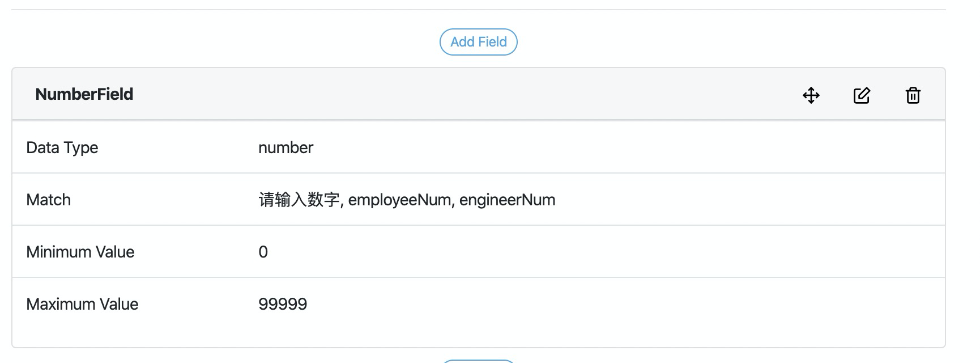Click the Minimum Value label
This screenshot has height=363, width=980.
tap(80, 252)
